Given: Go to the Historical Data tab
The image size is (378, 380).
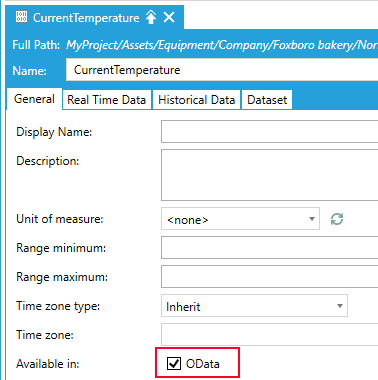Looking at the screenshot, I should click(196, 100).
